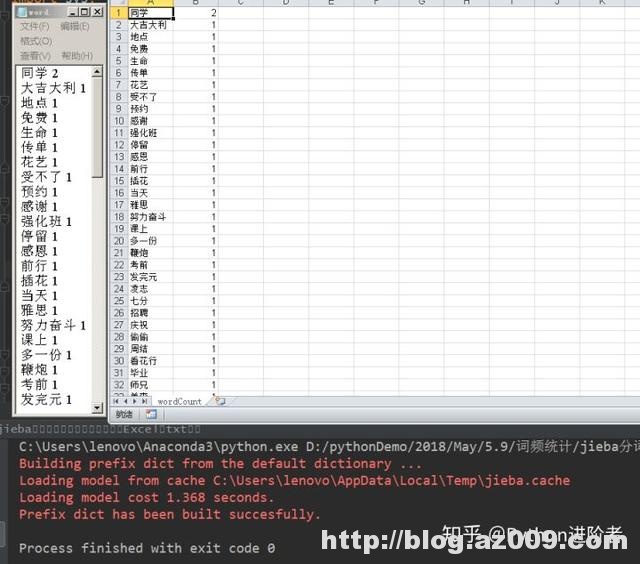Click the line 花艺 1 in Notepad
640x564 pixels.
point(39,162)
